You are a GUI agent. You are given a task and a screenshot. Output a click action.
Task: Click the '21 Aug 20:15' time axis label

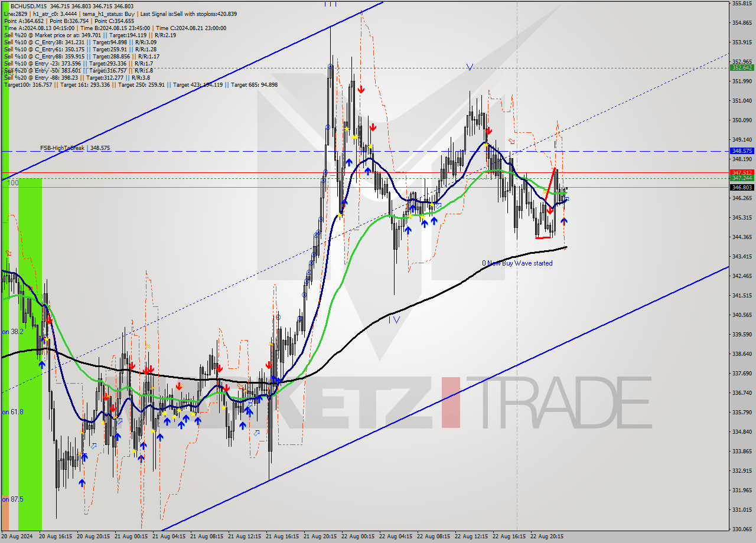pos(320,537)
